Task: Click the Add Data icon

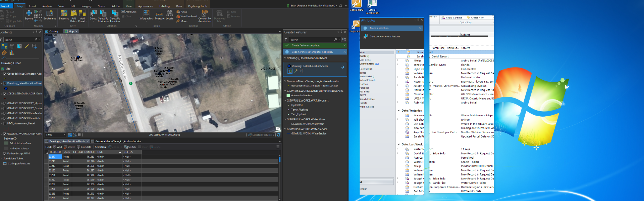Action: point(73,13)
